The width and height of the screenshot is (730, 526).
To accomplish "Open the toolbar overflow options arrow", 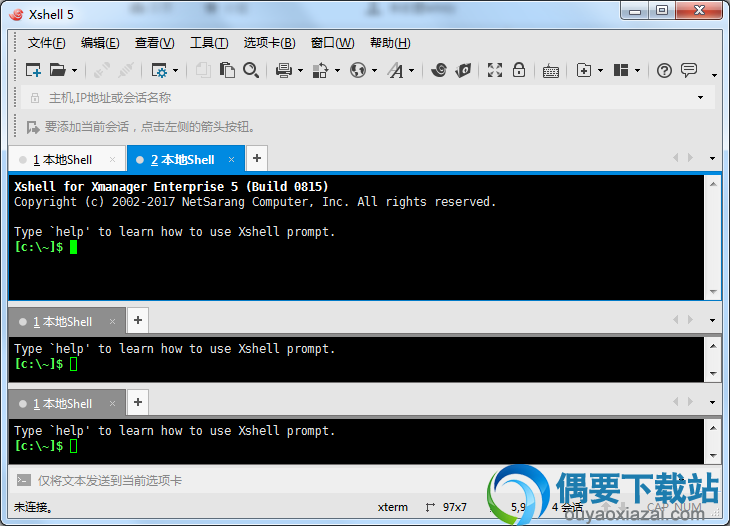I will point(714,74).
